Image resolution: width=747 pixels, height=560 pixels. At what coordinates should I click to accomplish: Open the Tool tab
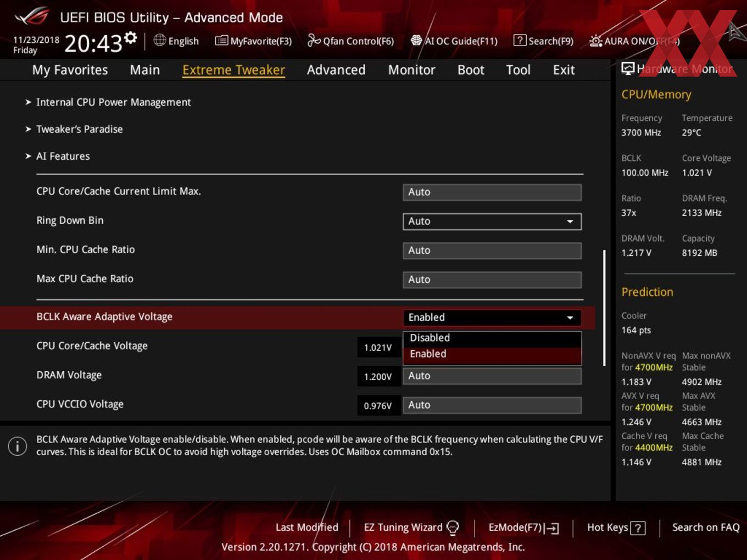(518, 70)
